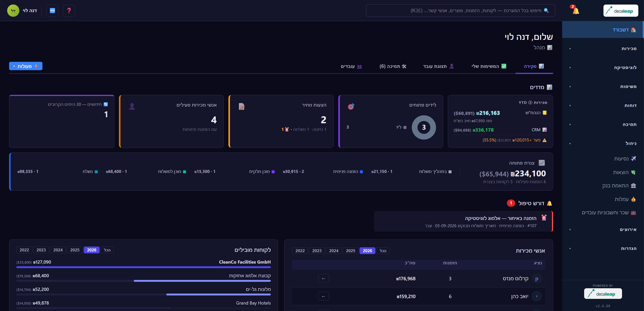
Task: Collapse the ניהול sidebar section
Action: pyautogui.click(x=603, y=143)
